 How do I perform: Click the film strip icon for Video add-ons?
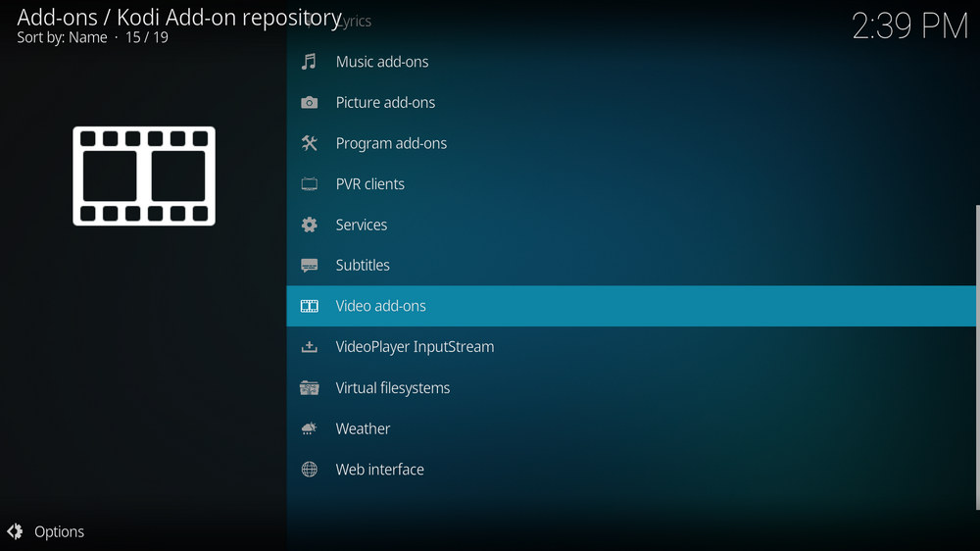click(x=309, y=306)
